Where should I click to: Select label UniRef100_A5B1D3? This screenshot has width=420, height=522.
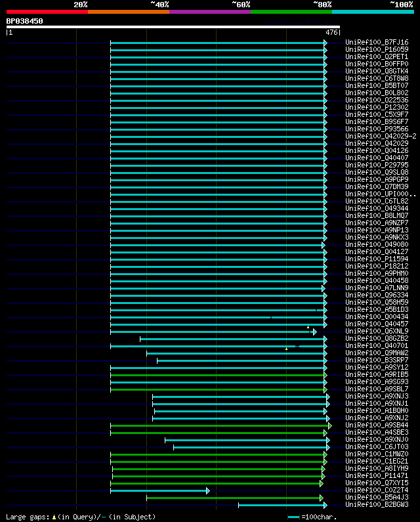pyautogui.click(x=377, y=310)
